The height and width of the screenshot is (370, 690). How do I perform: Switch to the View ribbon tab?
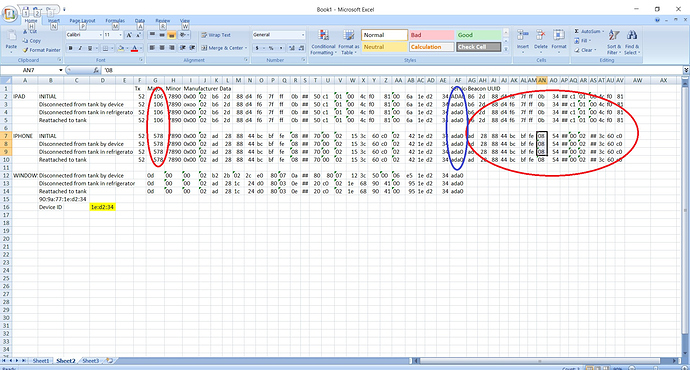(x=185, y=21)
